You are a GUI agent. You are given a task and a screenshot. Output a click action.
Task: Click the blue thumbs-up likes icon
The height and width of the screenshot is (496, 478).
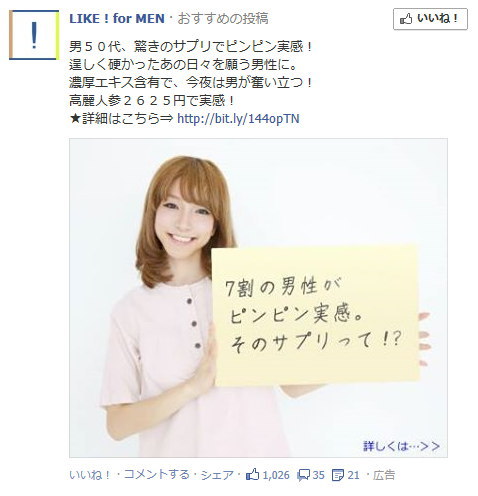tap(252, 474)
